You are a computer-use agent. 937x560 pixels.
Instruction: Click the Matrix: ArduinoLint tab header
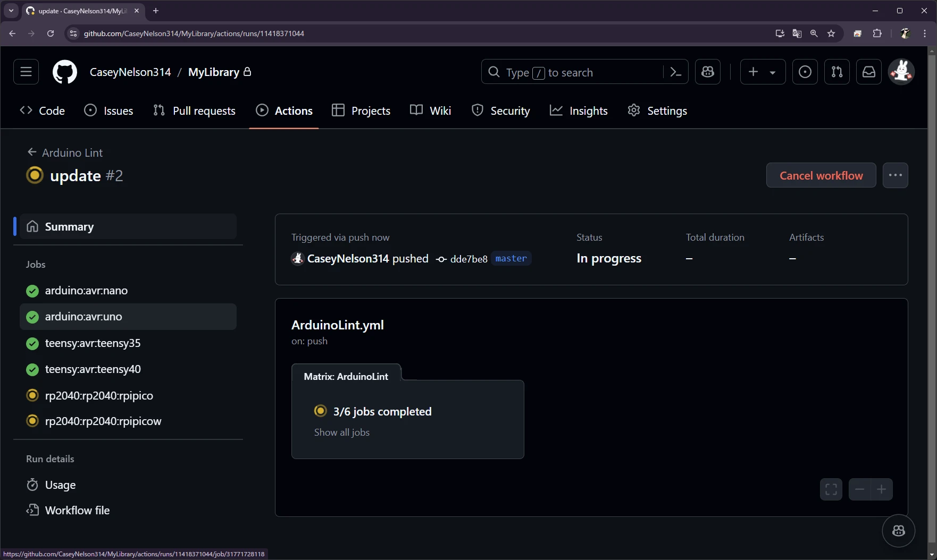click(346, 376)
